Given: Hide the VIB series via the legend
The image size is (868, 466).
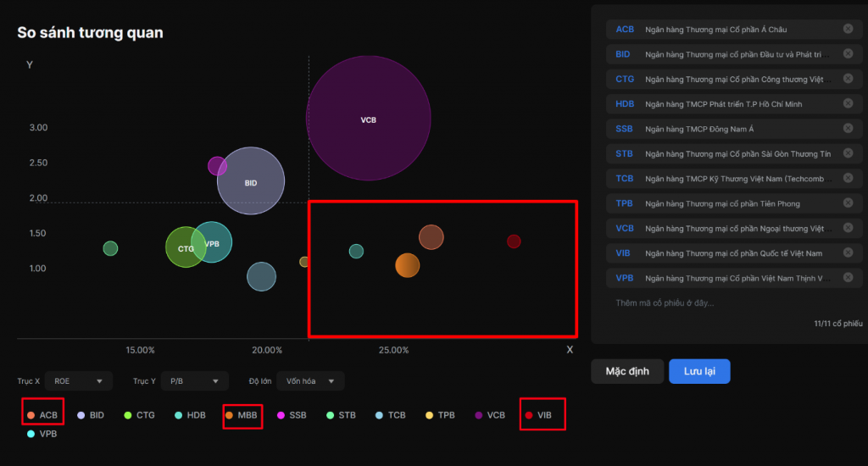Looking at the screenshot, I should click(x=539, y=415).
